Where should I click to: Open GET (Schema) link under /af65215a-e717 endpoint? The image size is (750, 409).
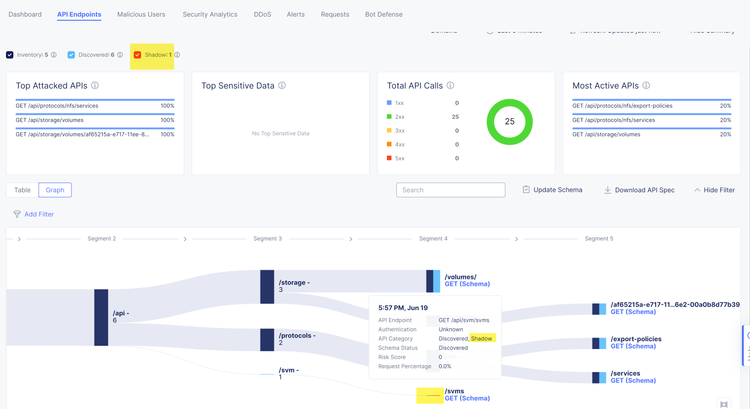633,312
